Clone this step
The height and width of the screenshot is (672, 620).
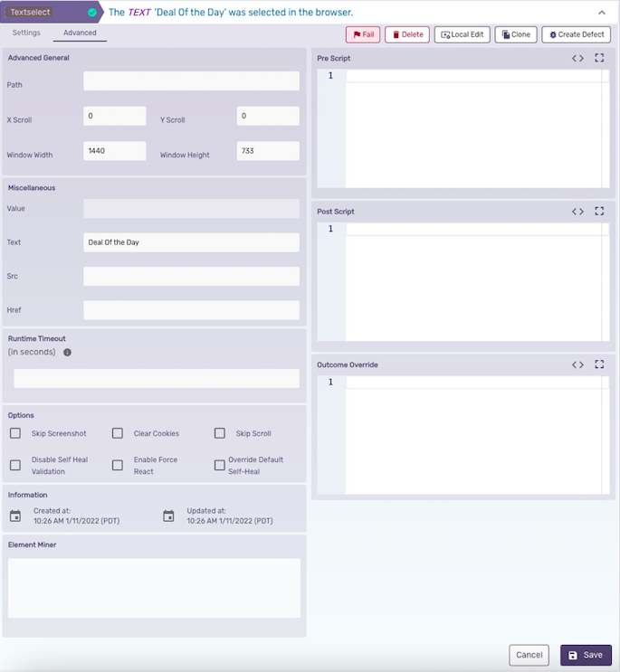click(516, 34)
